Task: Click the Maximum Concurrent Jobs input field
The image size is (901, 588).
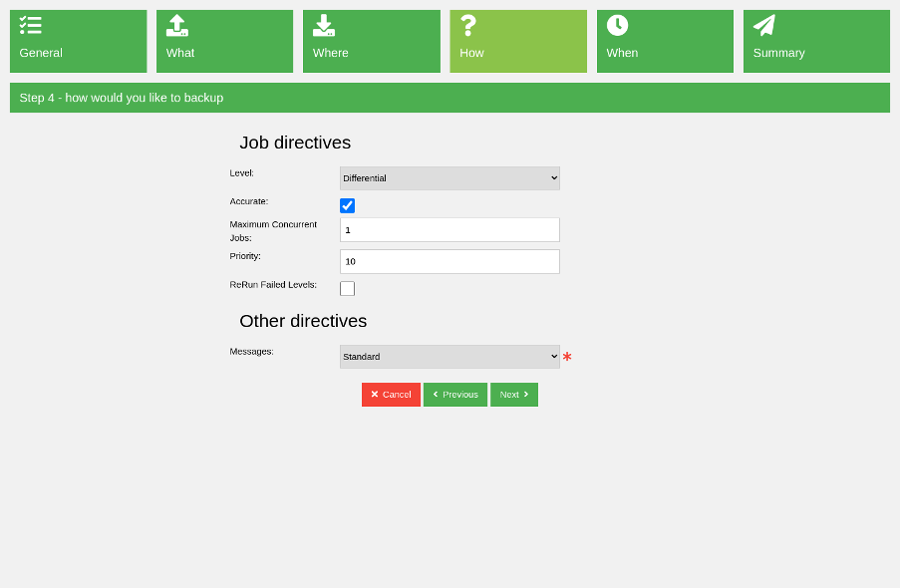Action: coord(449,229)
